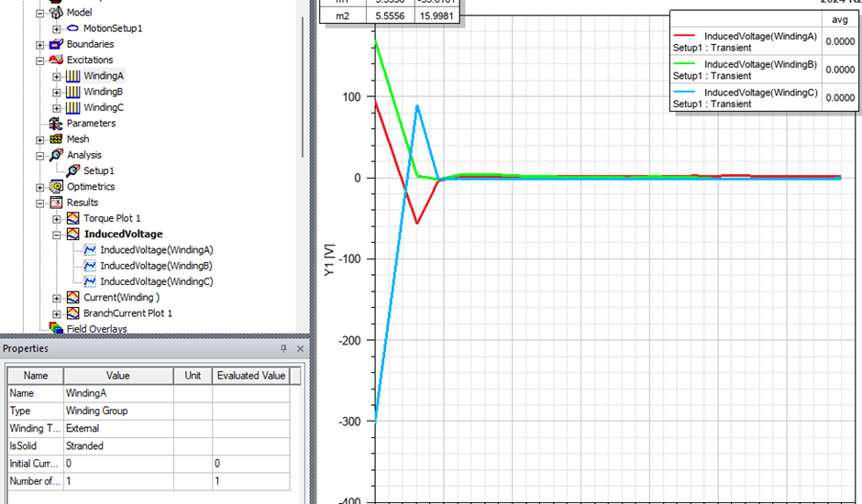Open the Current(Winding ) report item
The height and width of the screenshot is (504, 862).
coord(121,297)
